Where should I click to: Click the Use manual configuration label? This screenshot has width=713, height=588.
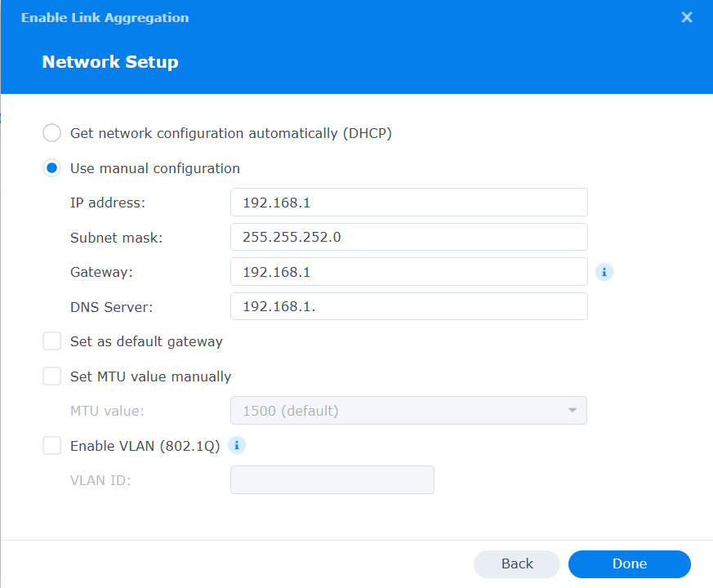tap(155, 168)
